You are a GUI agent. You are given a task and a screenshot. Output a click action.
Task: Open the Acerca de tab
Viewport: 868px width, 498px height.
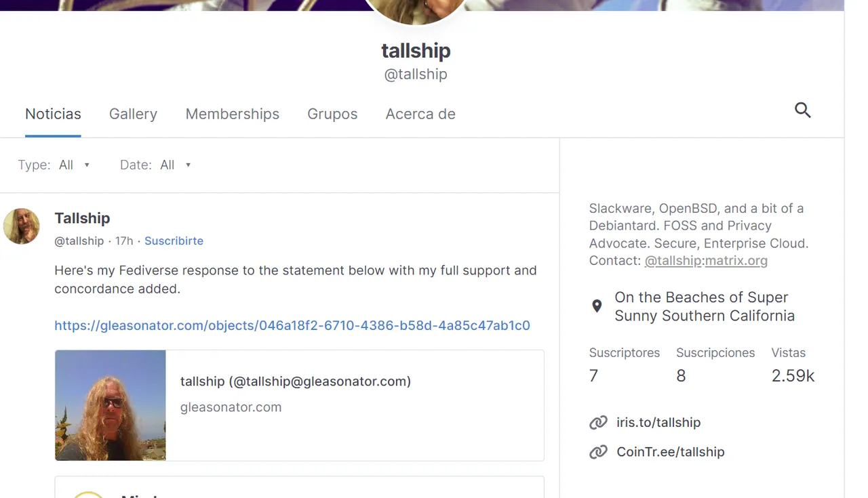point(420,114)
